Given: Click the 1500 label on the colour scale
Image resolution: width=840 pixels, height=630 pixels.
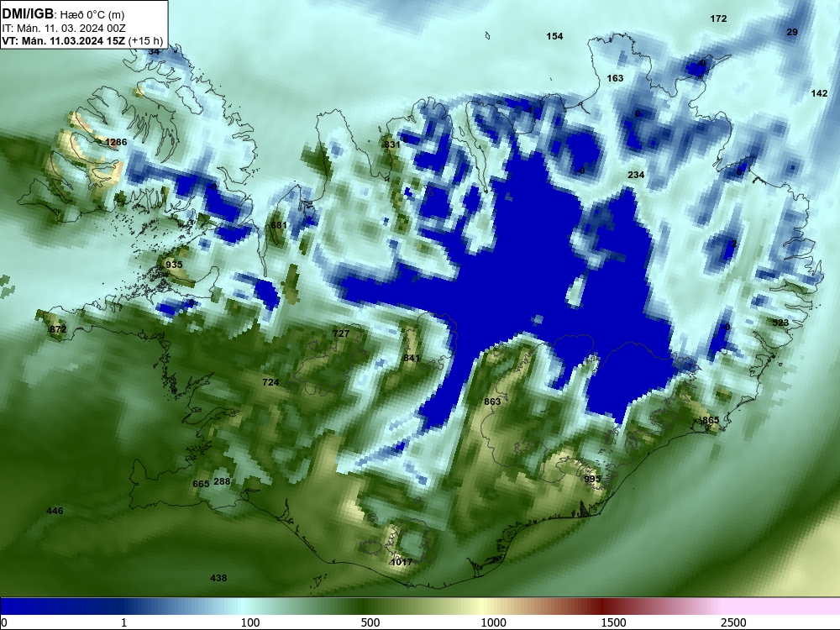Looking at the screenshot, I should tap(613, 622).
